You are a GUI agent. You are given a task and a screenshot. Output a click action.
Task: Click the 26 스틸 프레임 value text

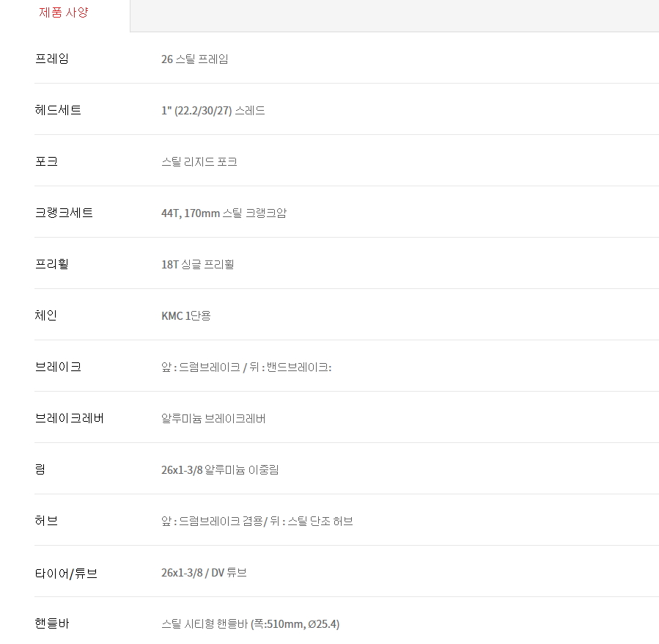click(194, 59)
